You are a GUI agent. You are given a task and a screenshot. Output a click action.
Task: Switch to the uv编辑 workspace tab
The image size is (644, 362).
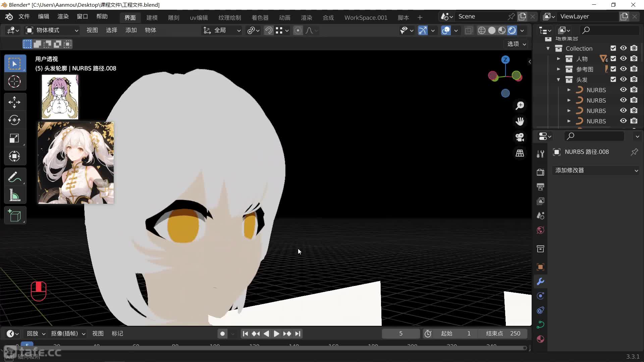tap(199, 18)
